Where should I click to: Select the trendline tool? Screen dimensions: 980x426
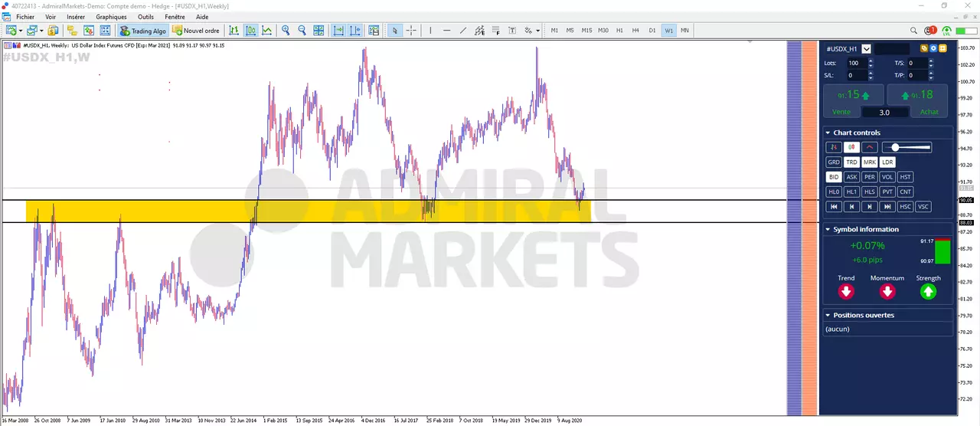(462, 31)
